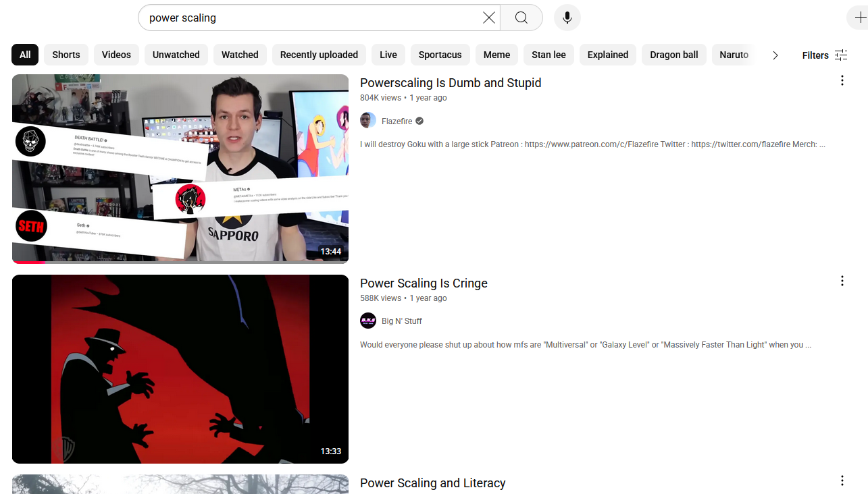The width and height of the screenshot is (868, 494).
Task: Click the Big N' Stuff video description snippet
Action: [x=586, y=345]
